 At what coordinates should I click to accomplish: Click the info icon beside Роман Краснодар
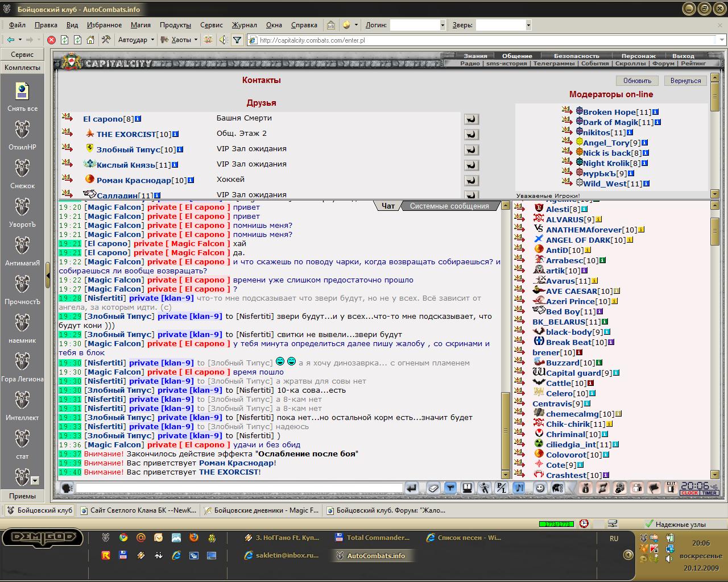(191, 180)
